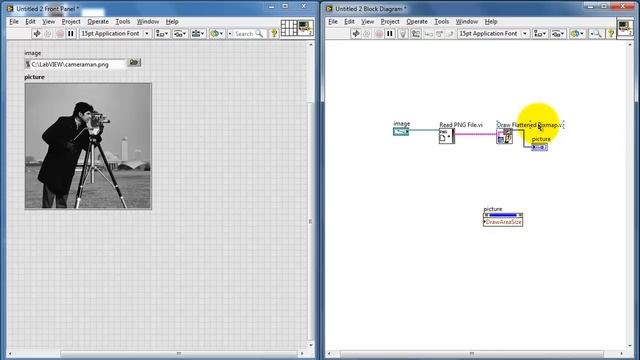Image resolution: width=640 pixels, height=360 pixels.
Task: Open the Project menu in the Front Panel
Action: 71,21
